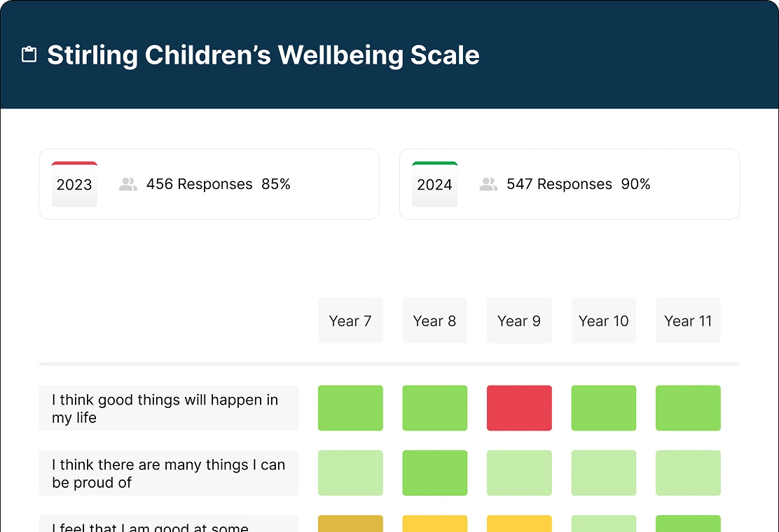Click the 2024 calendar icon
Screen dimensions: 779x532
[x=434, y=184]
